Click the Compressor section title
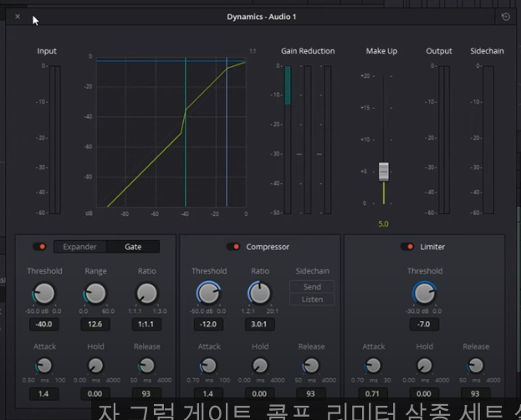521x420 pixels. (x=268, y=247)
